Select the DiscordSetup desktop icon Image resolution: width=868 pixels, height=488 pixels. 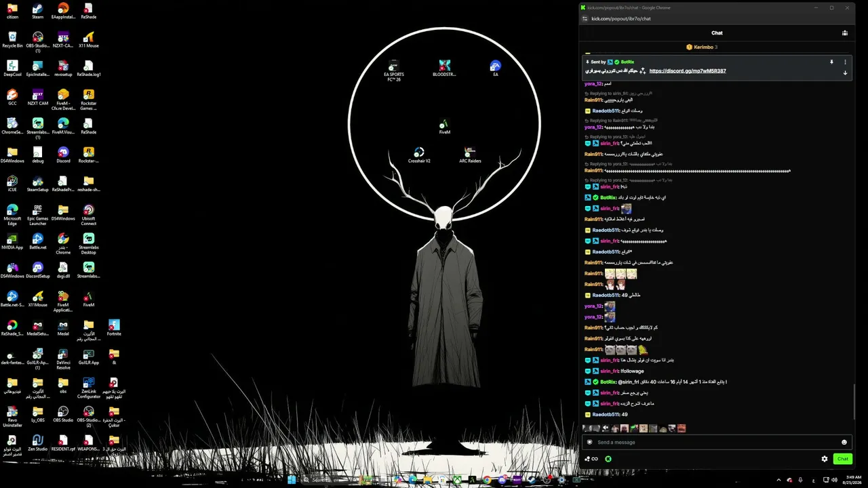tap(37, 270)
